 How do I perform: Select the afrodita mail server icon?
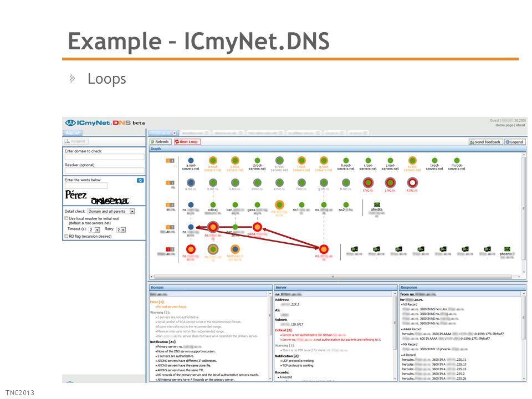[377, 204]
